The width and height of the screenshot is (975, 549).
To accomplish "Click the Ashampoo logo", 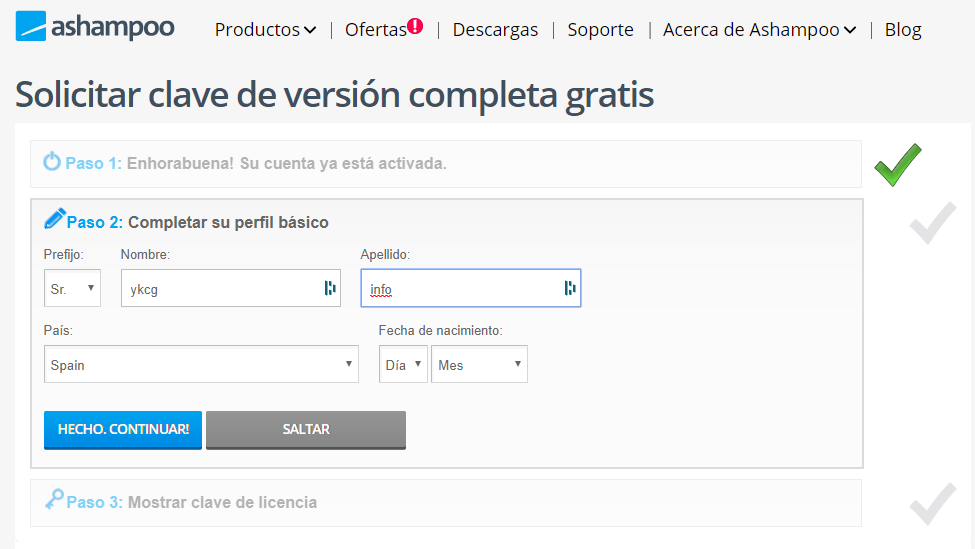I will click(x=95, y=26).
